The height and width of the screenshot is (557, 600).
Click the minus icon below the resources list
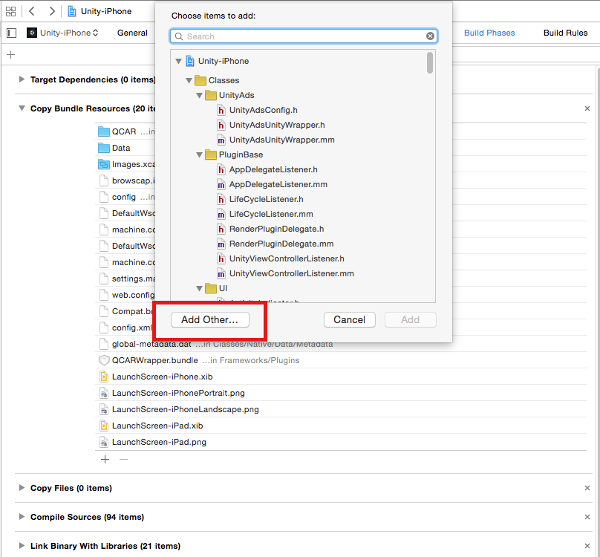point(124,459)
